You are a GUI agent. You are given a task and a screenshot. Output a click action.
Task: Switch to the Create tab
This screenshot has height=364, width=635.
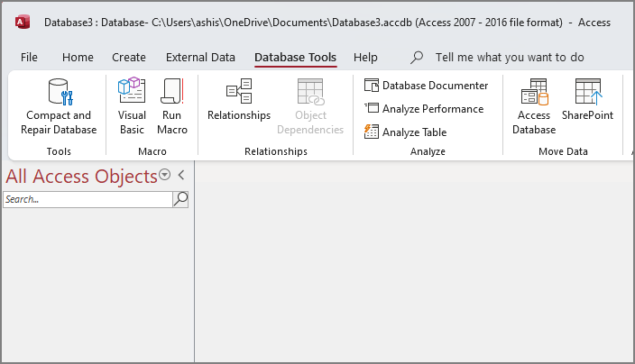(129, 57)
